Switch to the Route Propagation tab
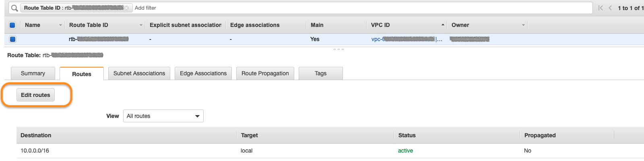Viewport: 644px width, 161px height. [x=265, y=73]
